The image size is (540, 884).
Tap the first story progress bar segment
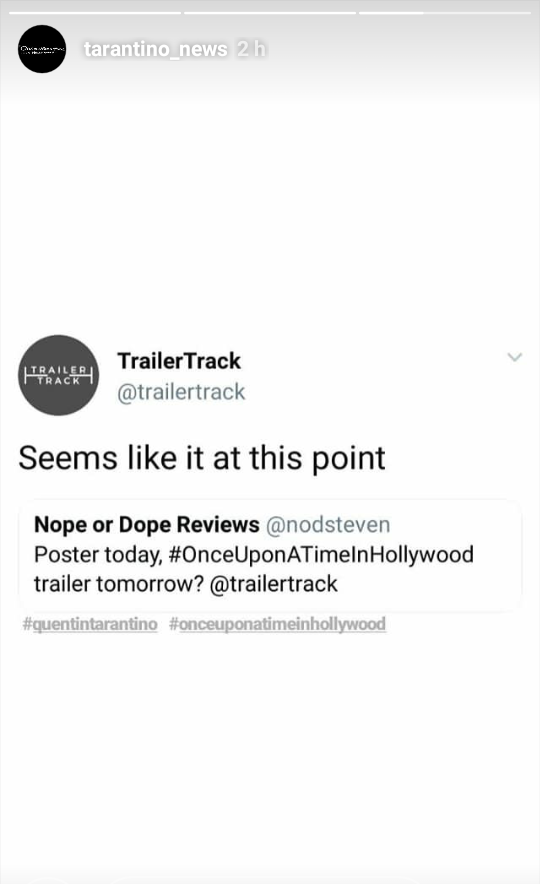pos(95,12)
